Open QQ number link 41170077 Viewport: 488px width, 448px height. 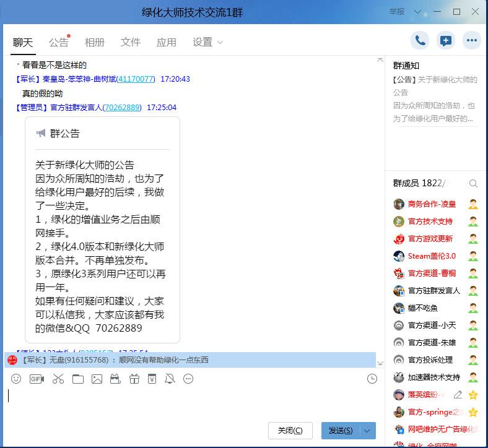pyautogui.click(x=136, y=79)
